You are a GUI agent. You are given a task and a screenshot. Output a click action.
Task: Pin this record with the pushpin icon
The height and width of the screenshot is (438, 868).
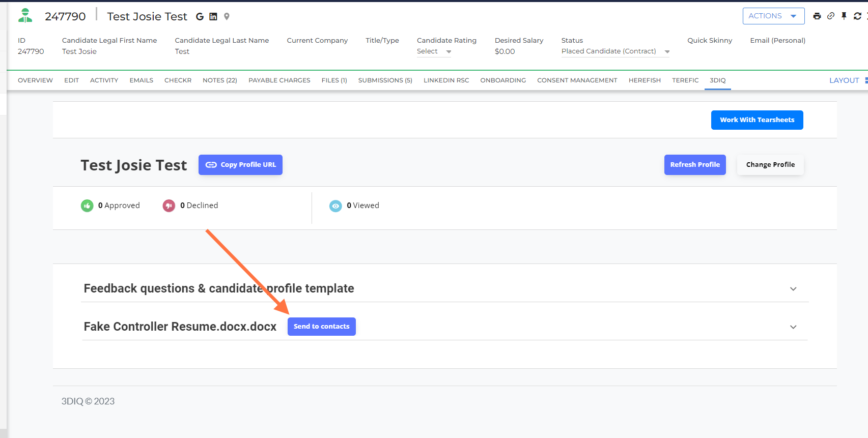click(x=844, y=16)
